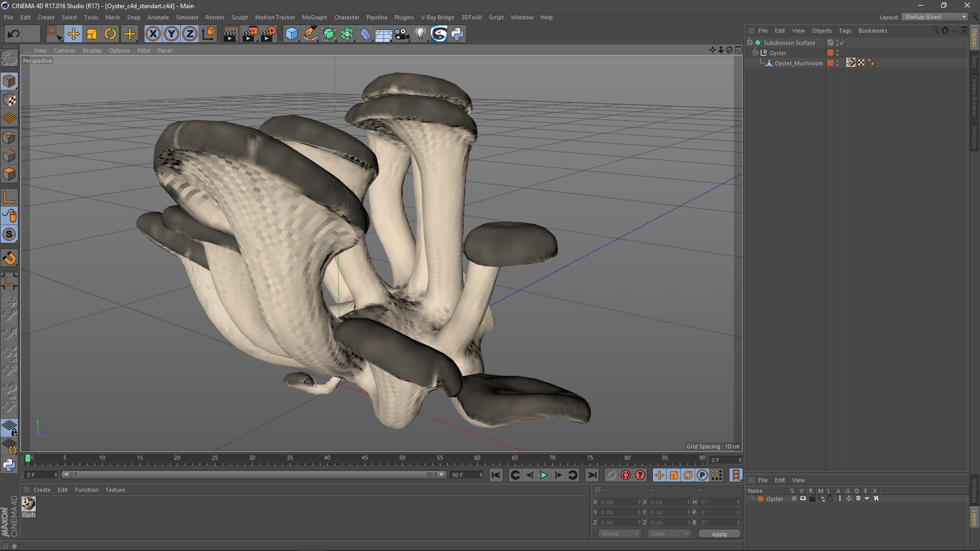This screenshot has height=551, width=980.
Task: Toggle Oyster layer visibility eye icon
Action: tap(803, 499)
